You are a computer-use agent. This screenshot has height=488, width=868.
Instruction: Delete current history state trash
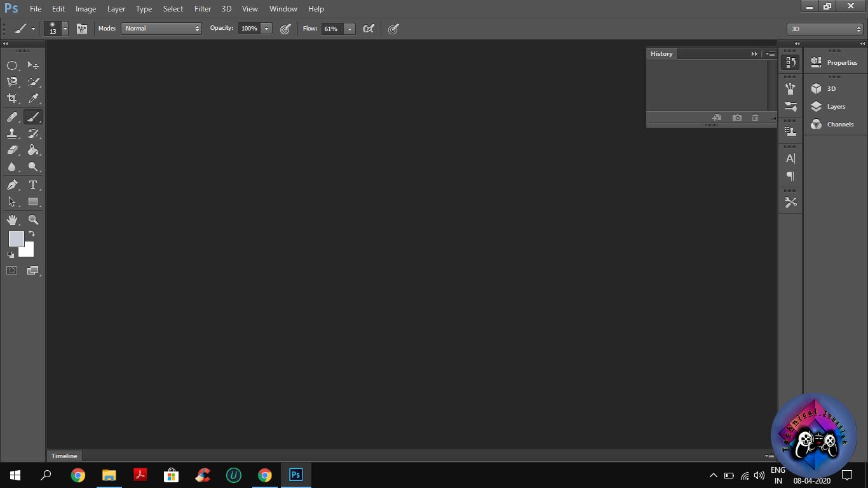pos(755,118)
